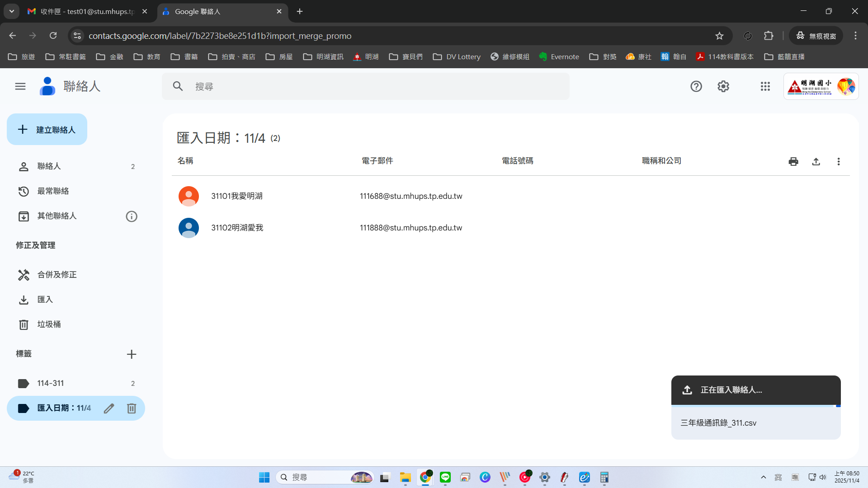Open 垃圾桶 trash in sidebar
Screen dimensions: 868x488
click(x=49, y=324)
